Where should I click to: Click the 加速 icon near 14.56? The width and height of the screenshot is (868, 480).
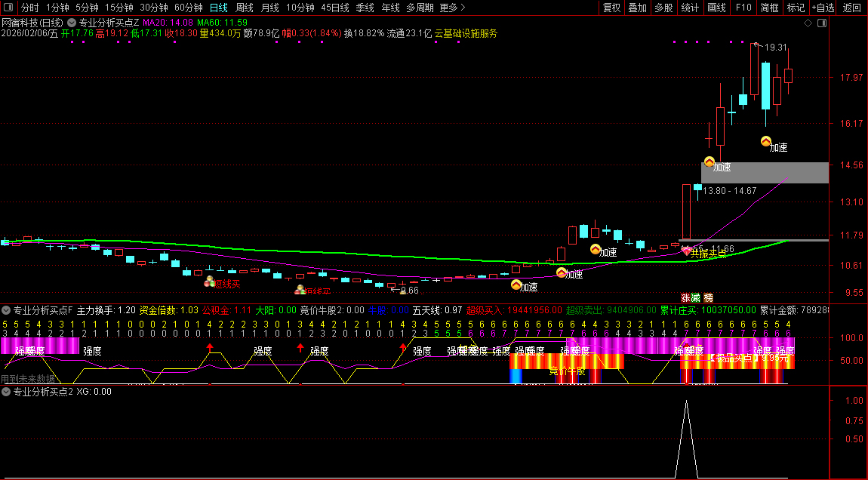coord(709,162)
